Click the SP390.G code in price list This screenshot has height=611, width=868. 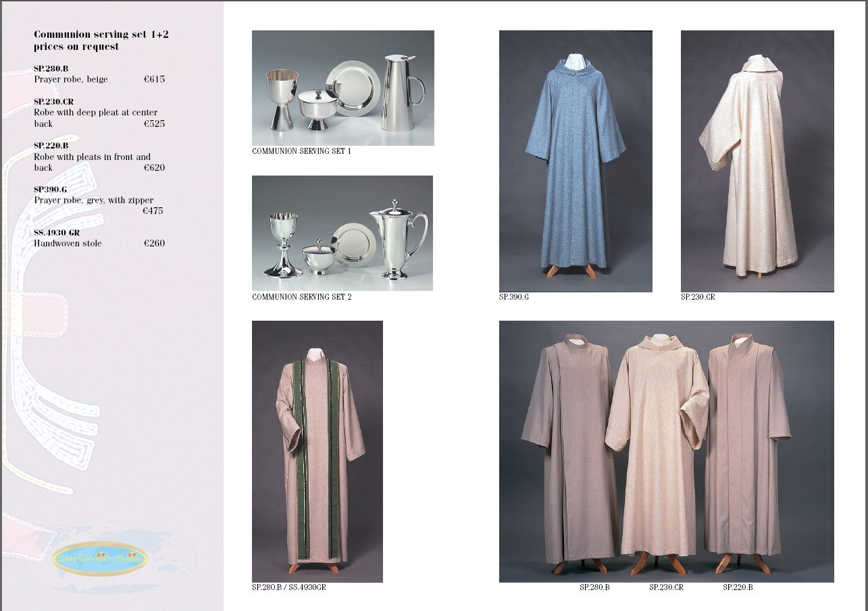[51, 189]
